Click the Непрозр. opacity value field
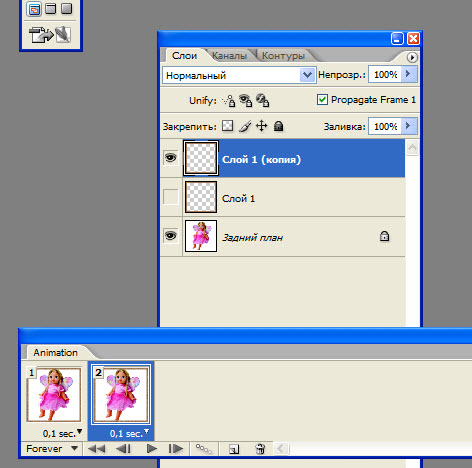Screen dimensions: 472x468 tap(385, 74)
